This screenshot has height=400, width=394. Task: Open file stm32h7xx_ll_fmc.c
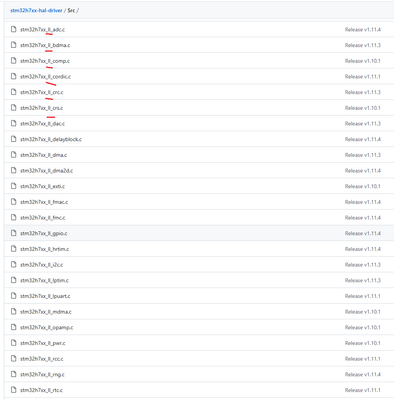pyautogui.click(x=43, y=218)
